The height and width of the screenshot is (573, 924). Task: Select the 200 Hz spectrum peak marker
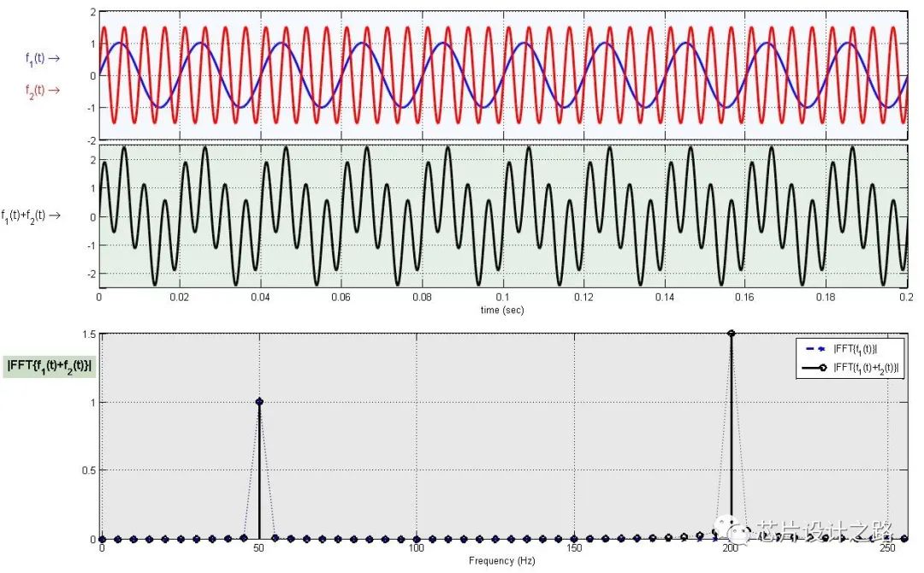tap(731, 334)
